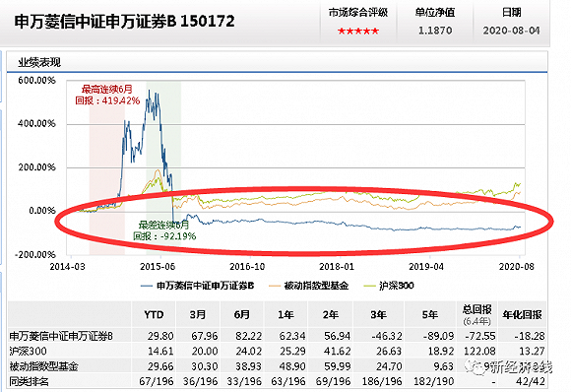Click the 5年 column header

(429, 314)
